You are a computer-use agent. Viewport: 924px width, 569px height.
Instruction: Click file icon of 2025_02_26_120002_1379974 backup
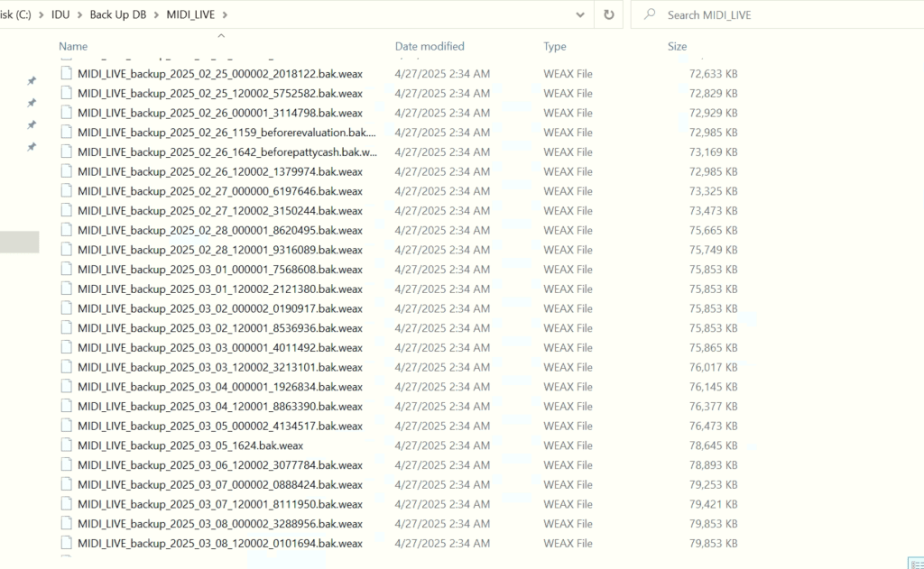[x=67, y=171]
